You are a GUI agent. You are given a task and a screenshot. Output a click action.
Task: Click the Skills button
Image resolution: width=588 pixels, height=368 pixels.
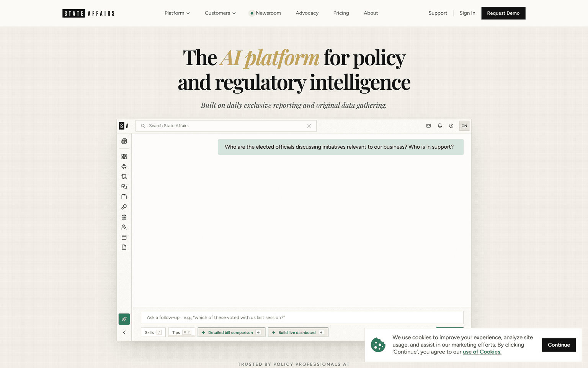(x=153, y=332)
